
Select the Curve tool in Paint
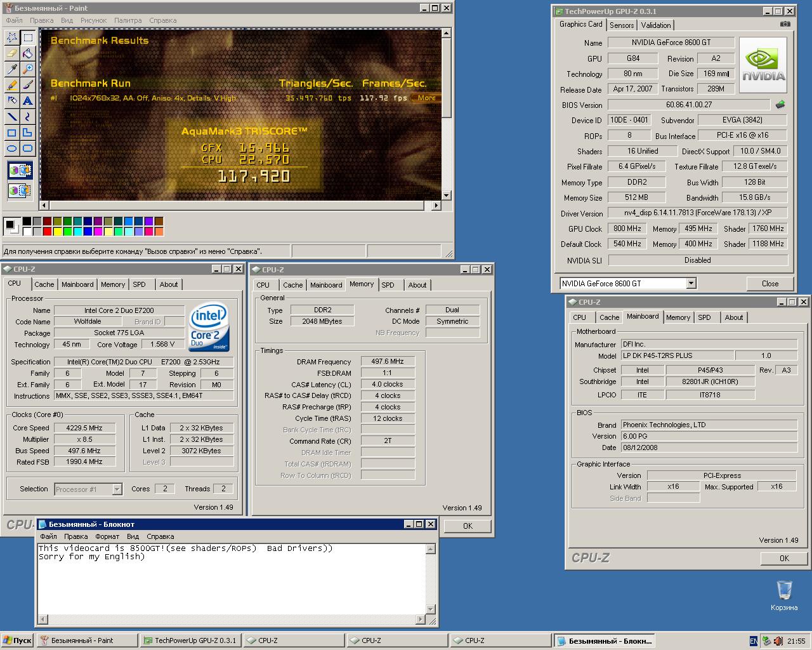point(28,117)
